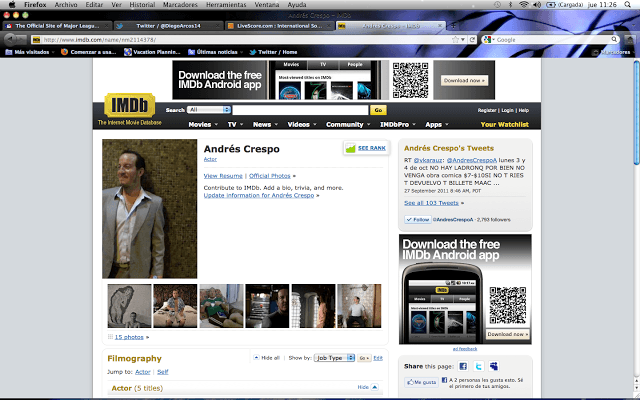640x400 pixels.
Task: Open Twitter / Home bookmark
Action: click(x=273, y=52)
